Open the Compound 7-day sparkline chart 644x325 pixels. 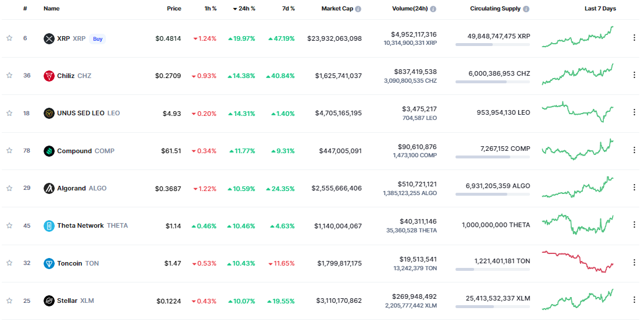[x=578, y=149]
